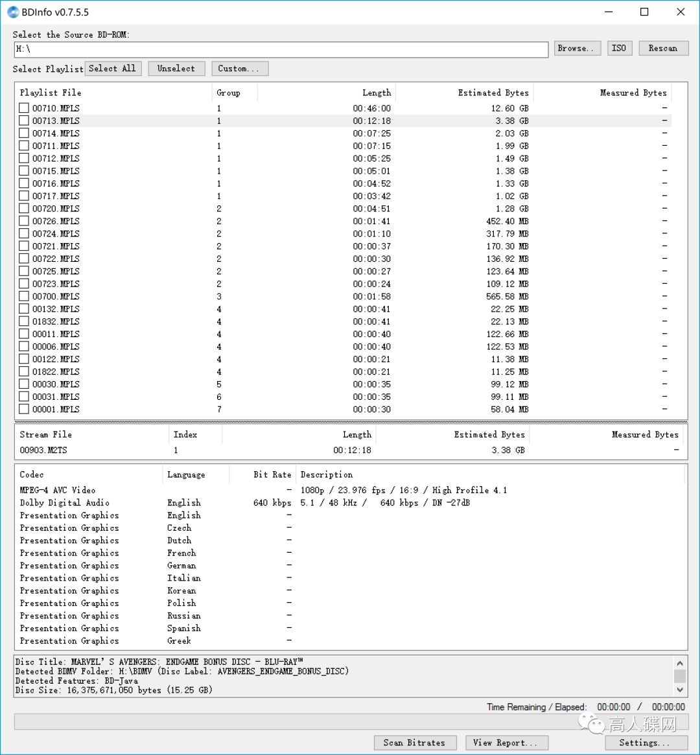Click playlist Estimated Bytes column header
The width and height of the screenshot is (700, 755).
click(x=464, y=93)
